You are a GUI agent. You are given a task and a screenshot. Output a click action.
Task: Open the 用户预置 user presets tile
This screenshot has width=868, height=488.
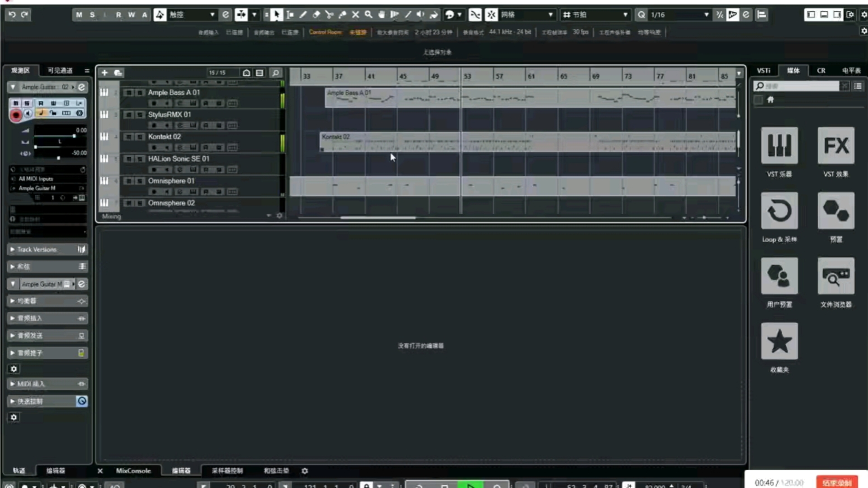click(x=779, y=276)
